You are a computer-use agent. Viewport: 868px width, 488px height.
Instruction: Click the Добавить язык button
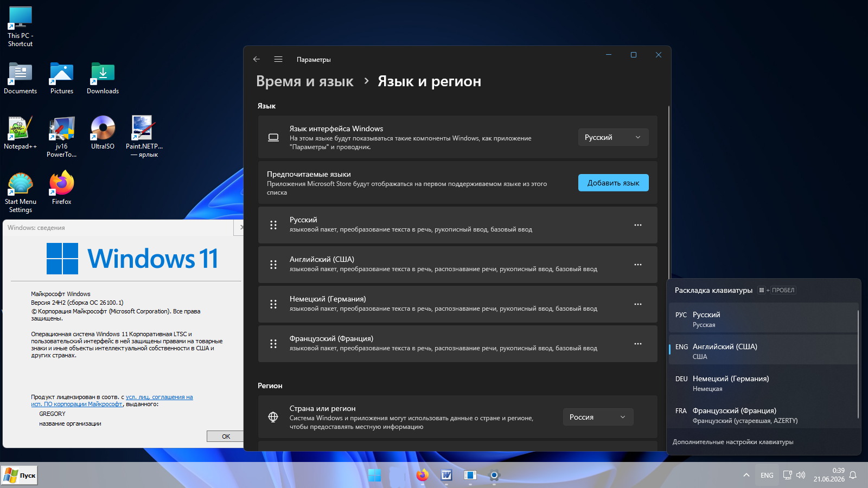pos(613,183)
